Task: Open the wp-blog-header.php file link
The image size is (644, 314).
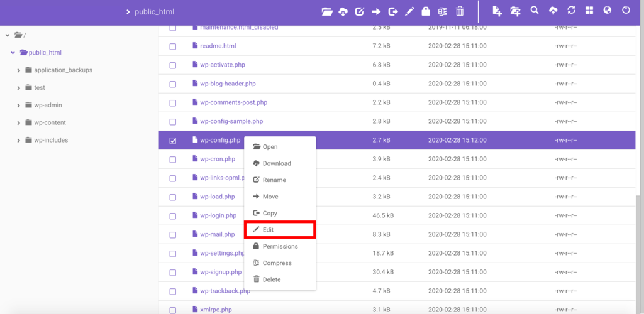Action: pyautogui.click(x=228, y=84)
